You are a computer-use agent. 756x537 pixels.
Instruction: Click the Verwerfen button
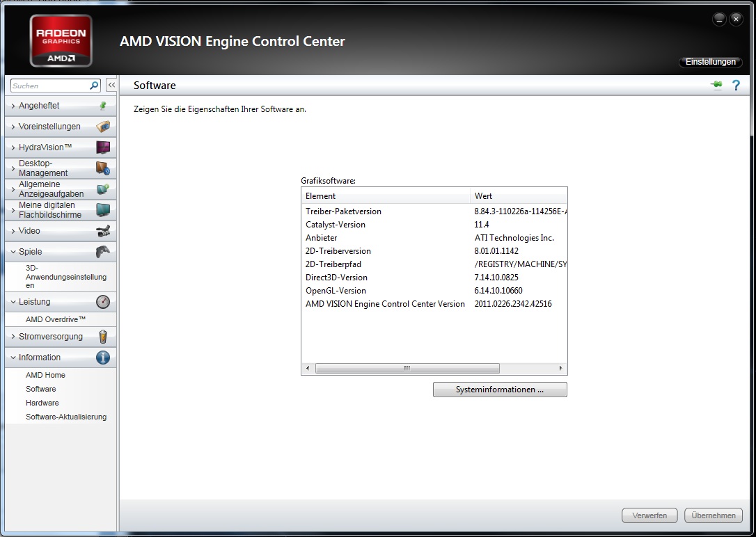(x=649, y=515)
